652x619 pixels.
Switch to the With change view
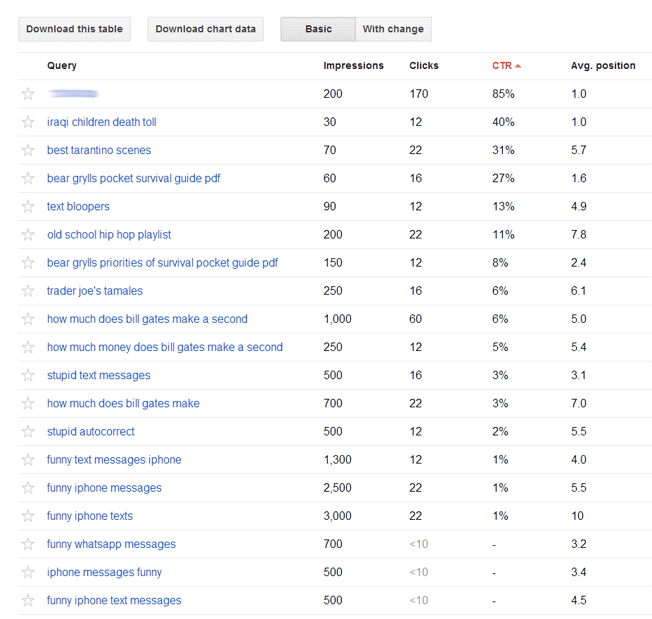[x=393, y=29]
